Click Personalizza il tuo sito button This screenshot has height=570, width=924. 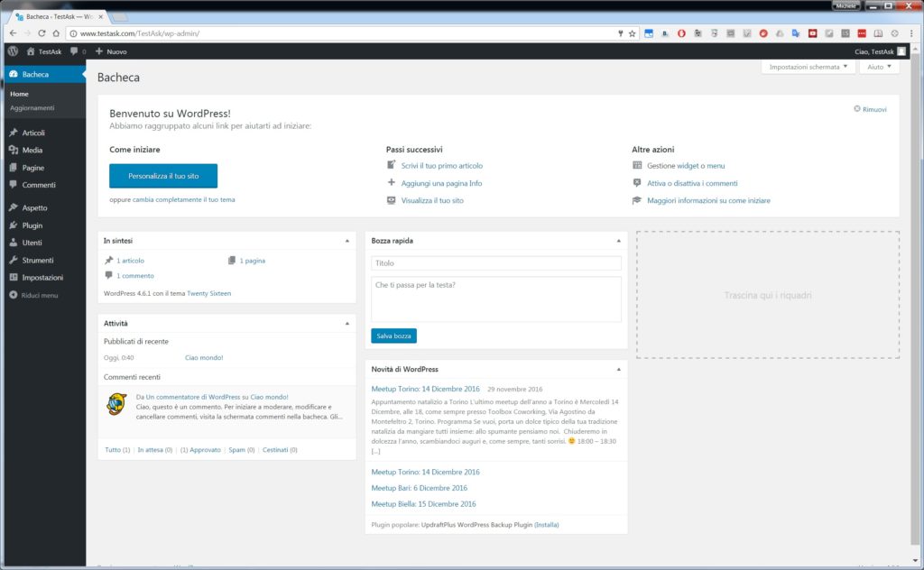[x=163, y=176]
